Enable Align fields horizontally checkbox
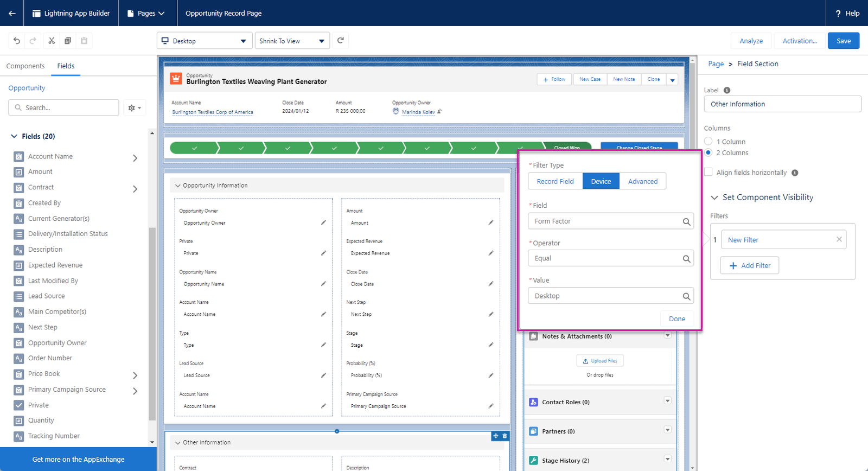Image resolution: width=868 pixels, height=471 pixels. coord(709,172)
